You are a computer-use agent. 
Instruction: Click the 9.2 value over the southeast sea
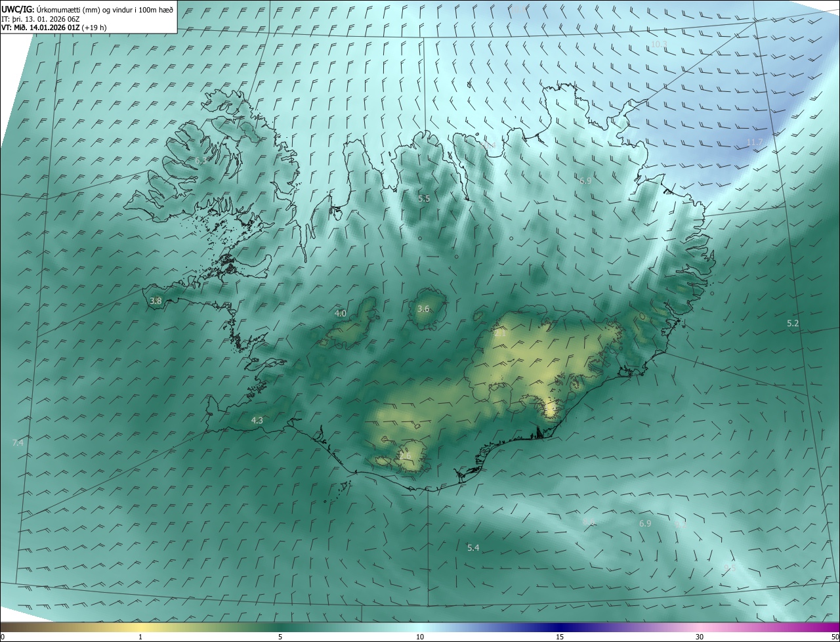(x=681, y=524)
